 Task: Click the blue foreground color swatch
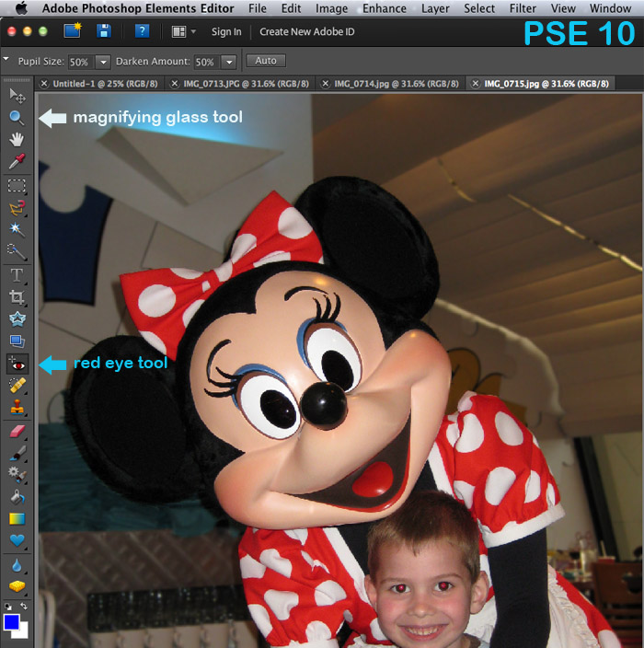[x=11, y=622]
